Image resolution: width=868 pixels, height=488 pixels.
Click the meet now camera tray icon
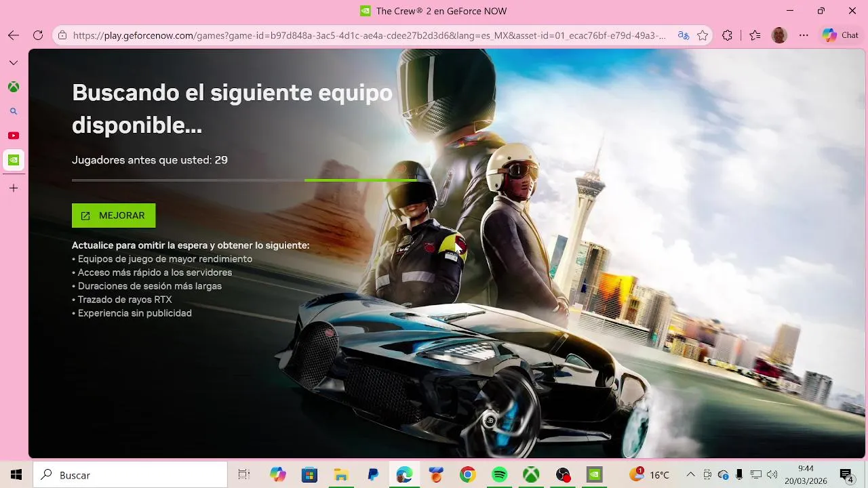(707, 475)
